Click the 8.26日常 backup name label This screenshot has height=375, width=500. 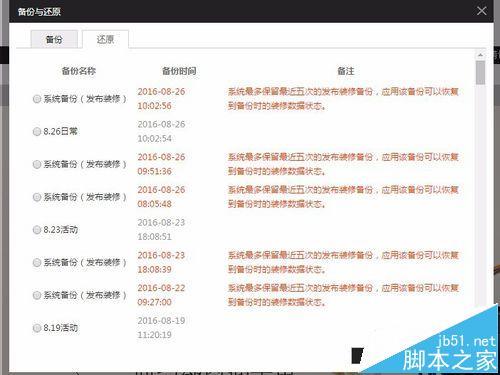pos(60,131)
